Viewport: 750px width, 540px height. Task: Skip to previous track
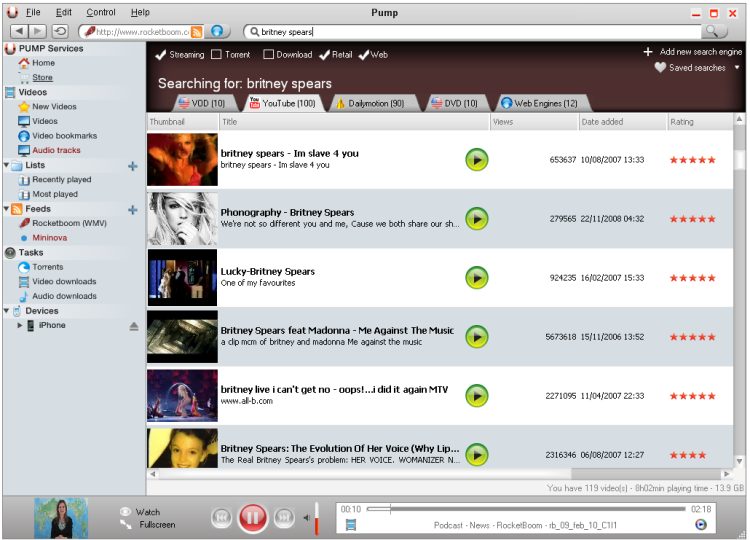point(221,517)
